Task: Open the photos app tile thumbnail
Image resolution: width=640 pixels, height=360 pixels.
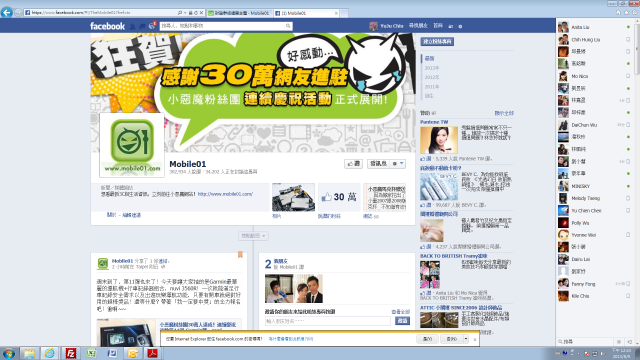Action: (x=293, y=197)
